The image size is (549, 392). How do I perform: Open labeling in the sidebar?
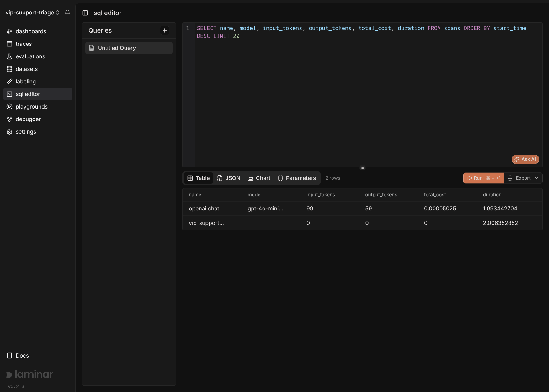38,82
